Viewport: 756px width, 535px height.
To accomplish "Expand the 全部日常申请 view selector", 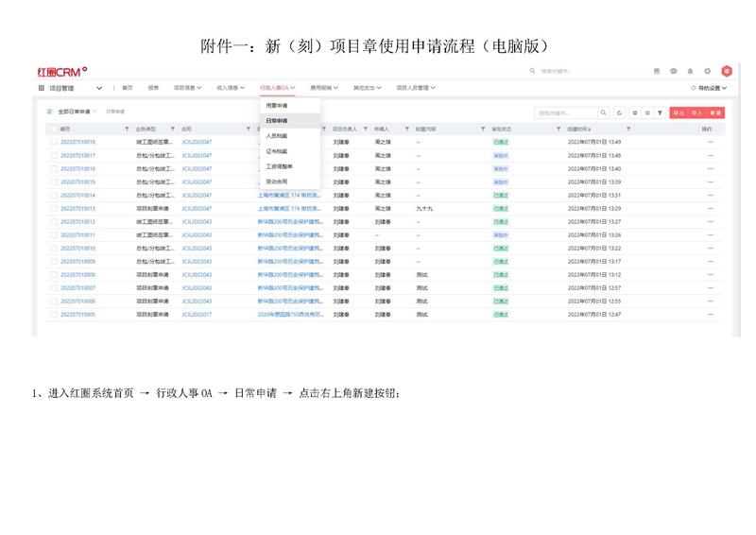I will [x=77, y=112].
